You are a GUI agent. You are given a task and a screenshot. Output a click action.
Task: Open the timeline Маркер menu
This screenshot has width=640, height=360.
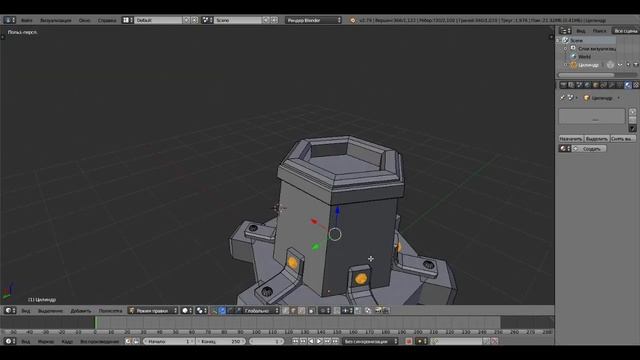[x=46, y=341]
